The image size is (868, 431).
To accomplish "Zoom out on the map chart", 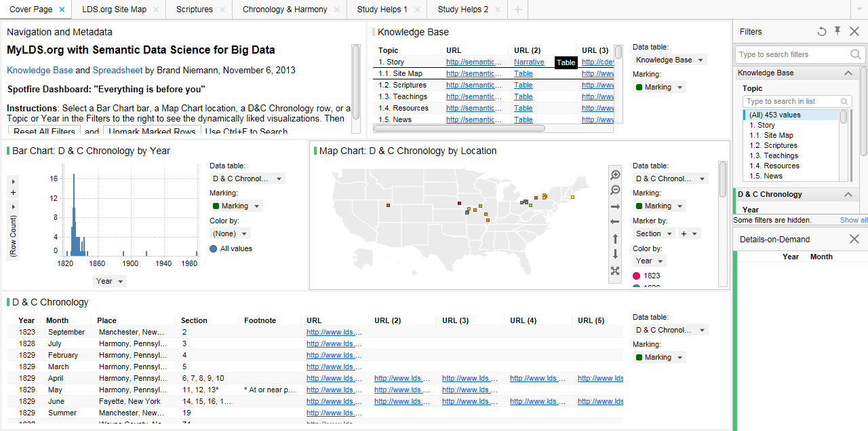I will [615, 191].
